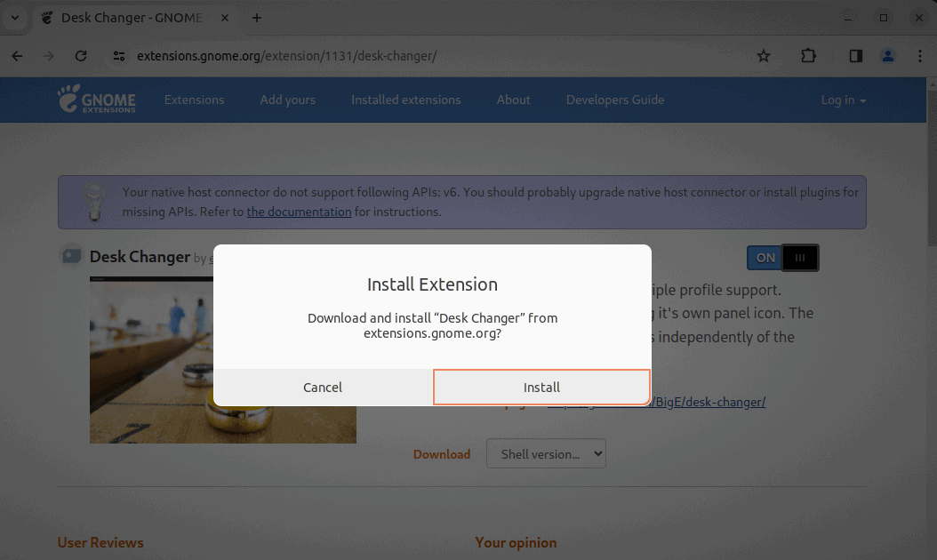Viewport: 937px width, 560px height.
Task: Expand the Log in dropdown
Action: 843,100
